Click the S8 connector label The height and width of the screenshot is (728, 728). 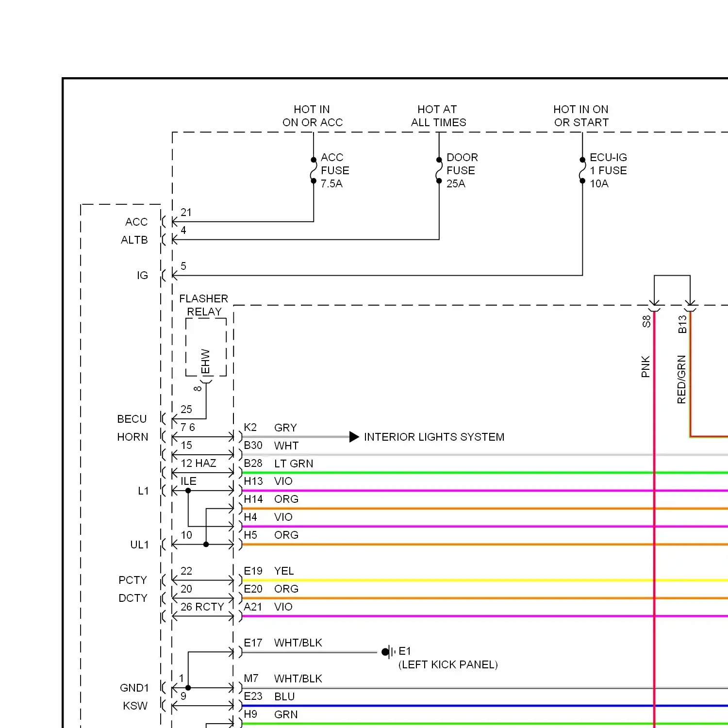point(646,322)
